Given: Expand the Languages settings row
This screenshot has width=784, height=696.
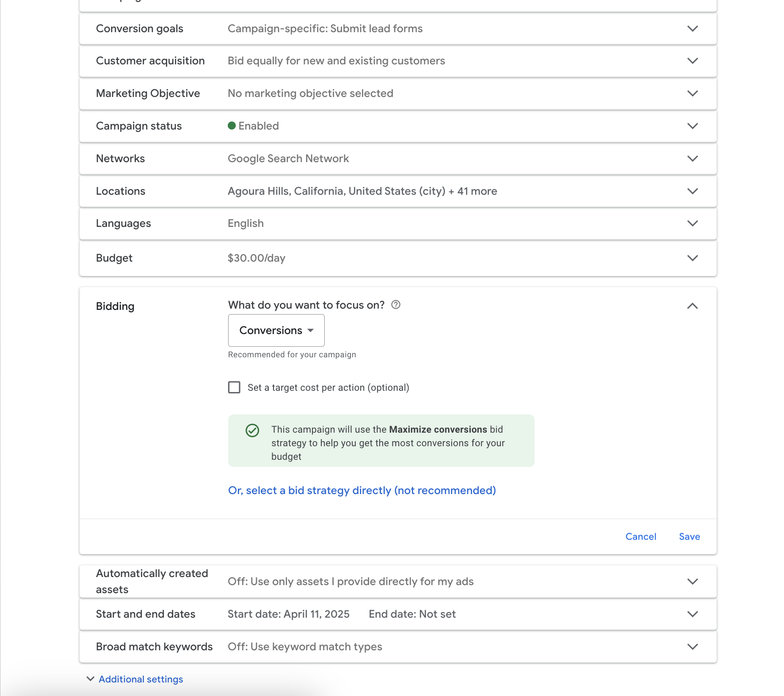Looking at the screenshot, I should (692, 223).
